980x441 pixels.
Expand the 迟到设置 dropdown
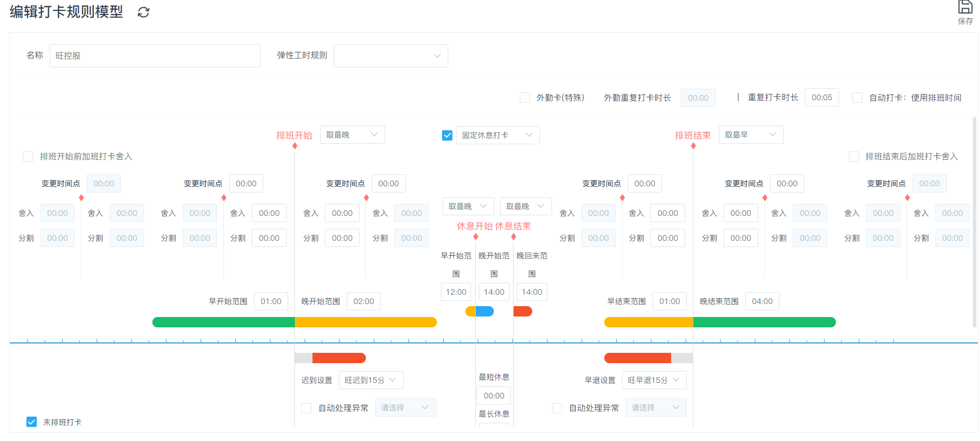(x=371, y=380)
